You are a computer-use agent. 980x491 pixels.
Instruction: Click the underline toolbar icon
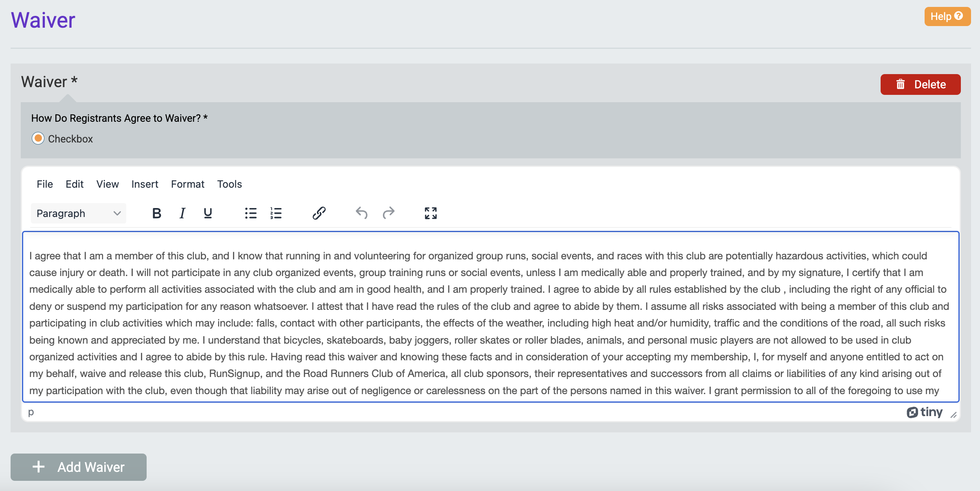tap(208, 213)
